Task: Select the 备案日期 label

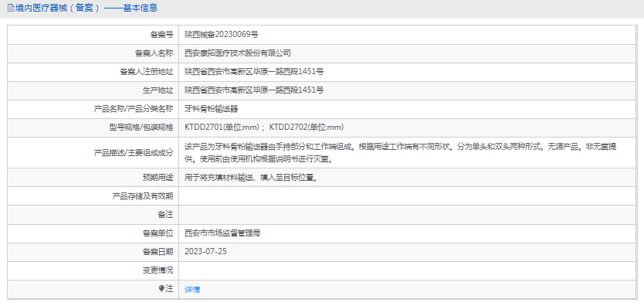Action: coord(158,252)
